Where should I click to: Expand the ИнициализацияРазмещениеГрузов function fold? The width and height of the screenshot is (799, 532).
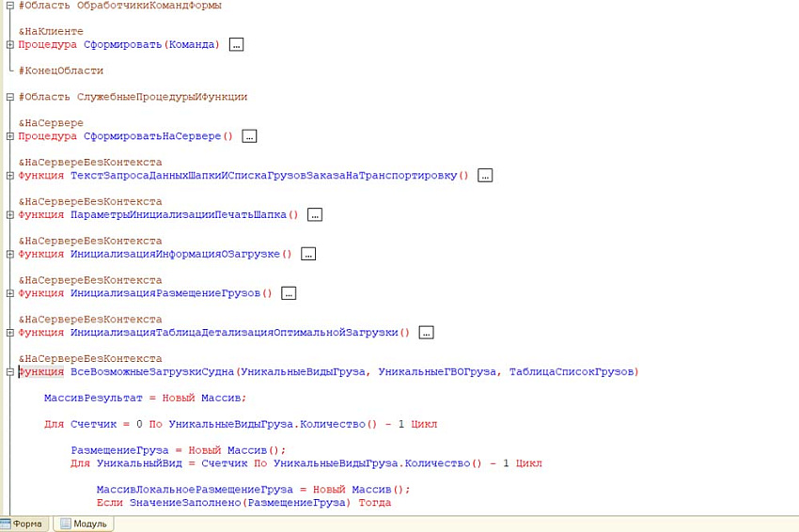(x=9, y=293)
